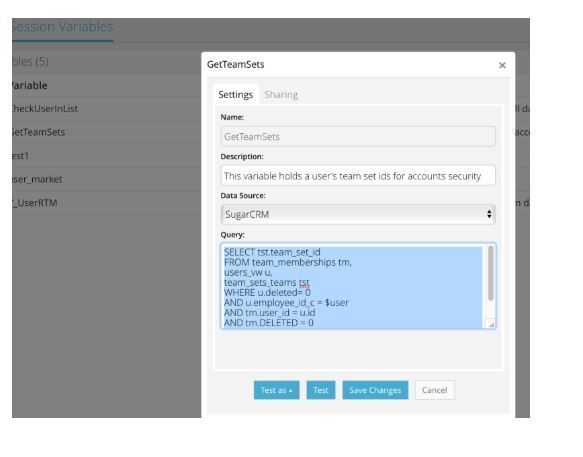The image size is (583, 457).
Task: Click the Test button
Action: (x=321, y=390)
